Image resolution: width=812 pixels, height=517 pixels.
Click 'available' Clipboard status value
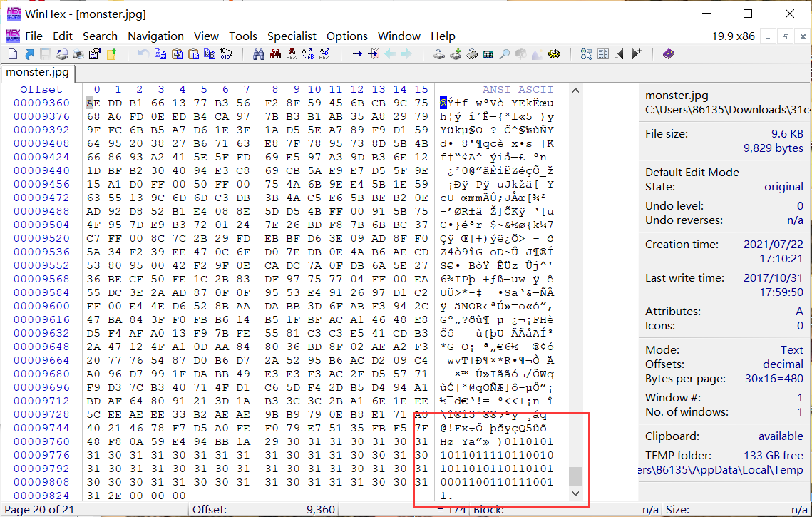781,436
